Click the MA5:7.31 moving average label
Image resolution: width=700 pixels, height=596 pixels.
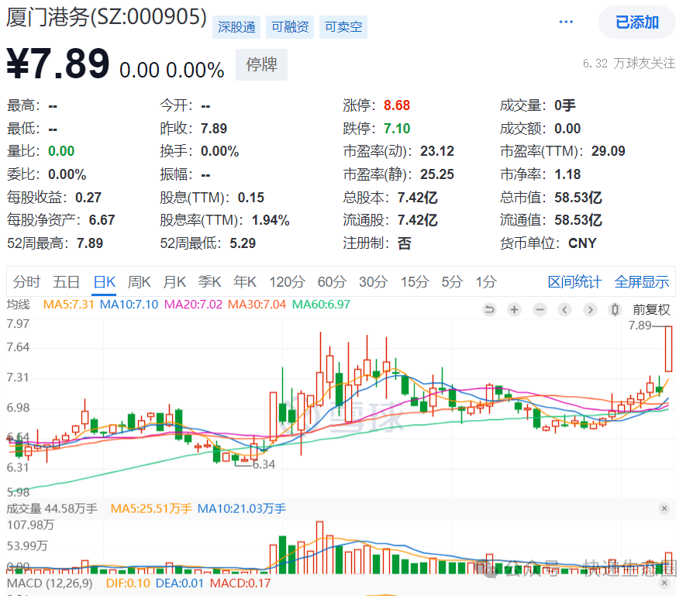pos(69,305)
